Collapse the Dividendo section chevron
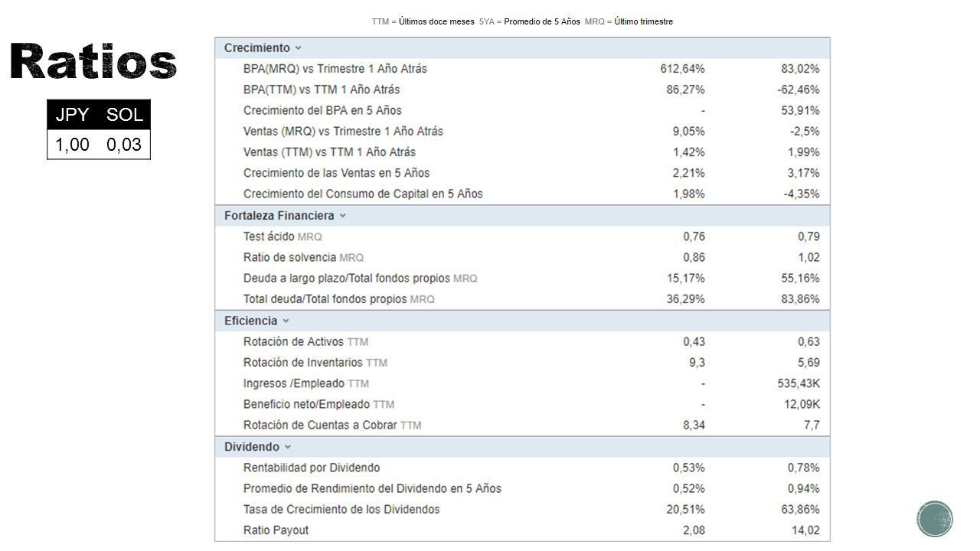Viewport: 980px width, 551px height. coord(288,447)
